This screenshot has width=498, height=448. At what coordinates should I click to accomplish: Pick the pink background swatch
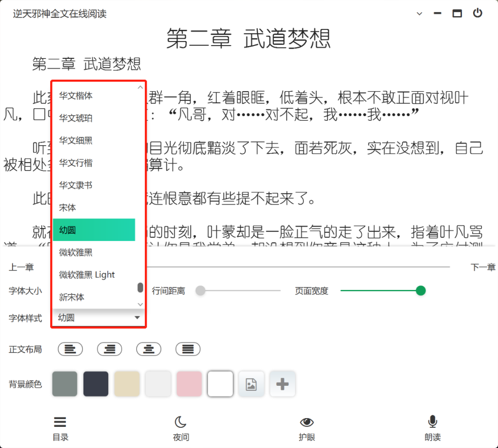[190, 384]
